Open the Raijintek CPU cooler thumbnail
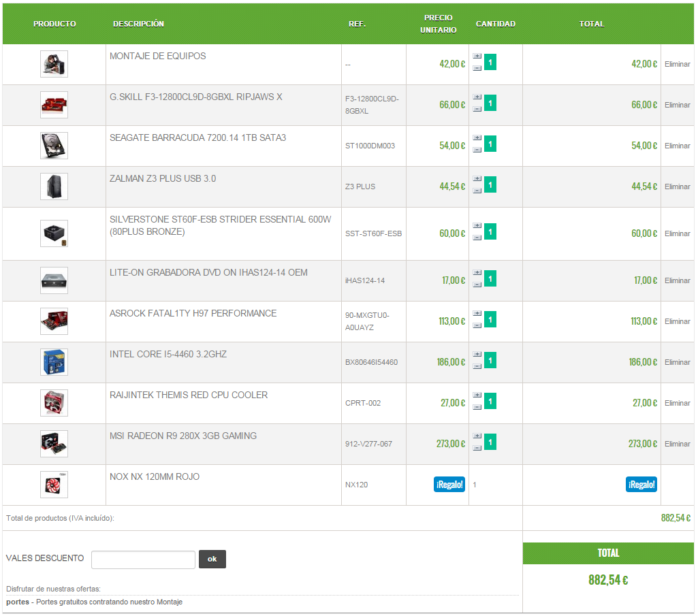 [x=54, y=403]
